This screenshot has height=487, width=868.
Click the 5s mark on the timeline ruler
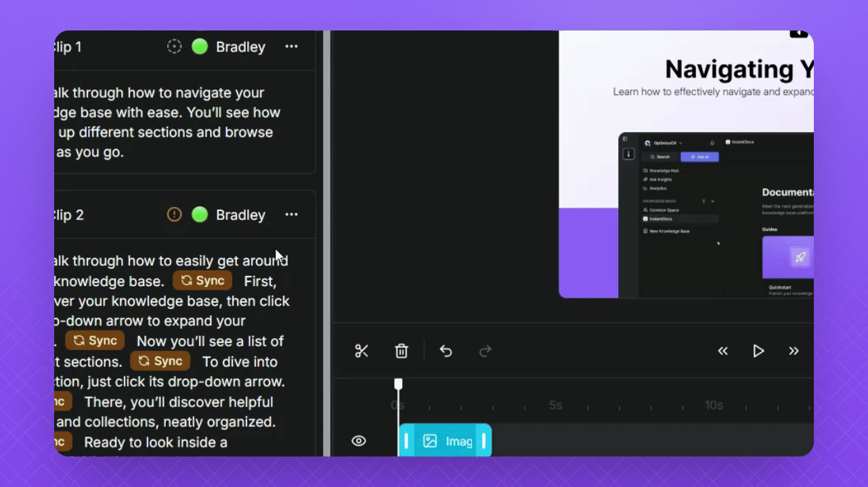(556, 405)
